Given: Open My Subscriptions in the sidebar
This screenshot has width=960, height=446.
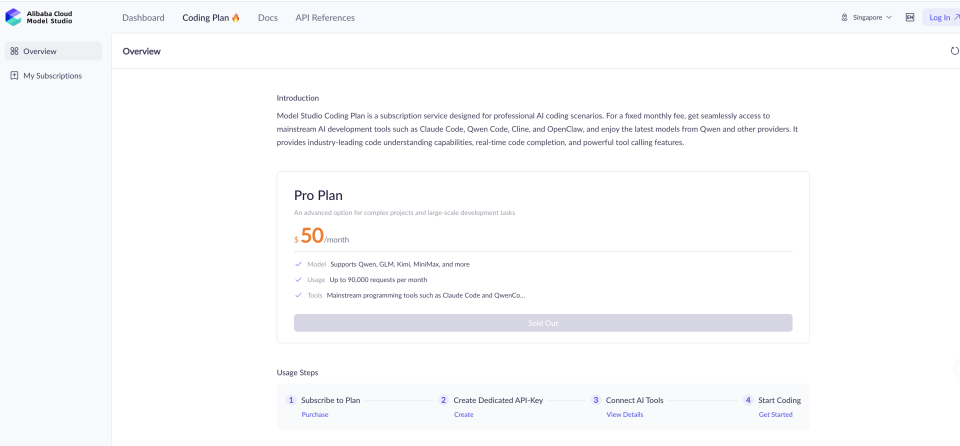Looking at the screenshot, I should pyautogui.click(x=53, y=76).
